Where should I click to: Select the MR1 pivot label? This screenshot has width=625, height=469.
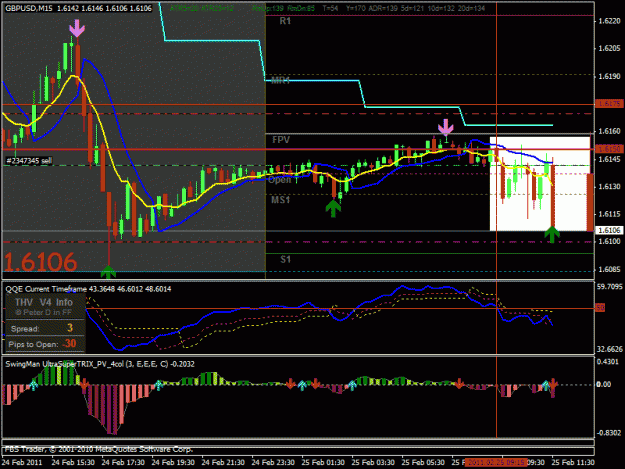[281, 80]
